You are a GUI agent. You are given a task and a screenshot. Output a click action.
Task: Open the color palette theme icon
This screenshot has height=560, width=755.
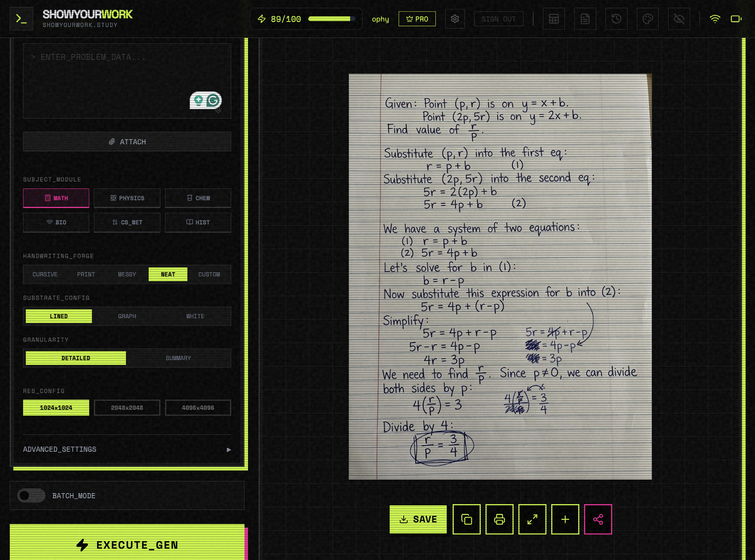pos(647,19)
